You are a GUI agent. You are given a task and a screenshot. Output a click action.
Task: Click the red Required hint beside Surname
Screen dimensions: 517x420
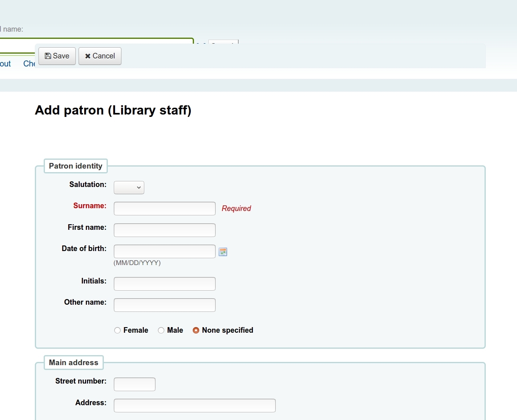click(236, 209)
